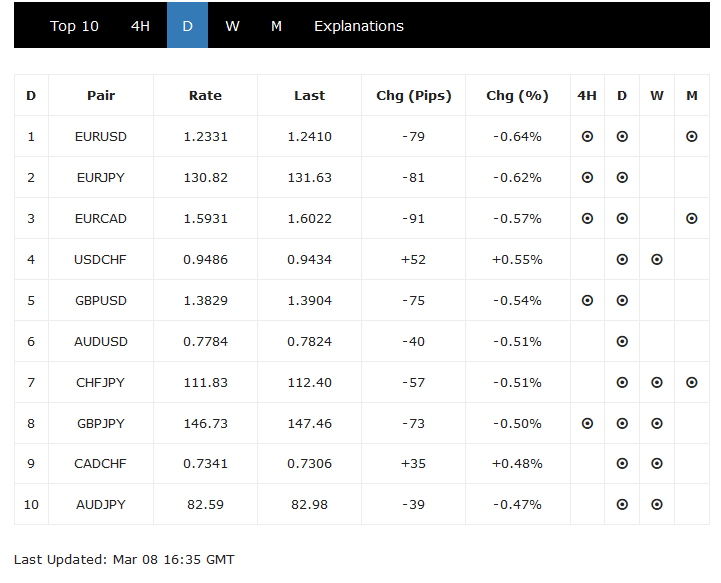The width and height of the screenshot is (721, 583).
Task: Switch to the M monthly tab
Action: [x=276, y=26]
